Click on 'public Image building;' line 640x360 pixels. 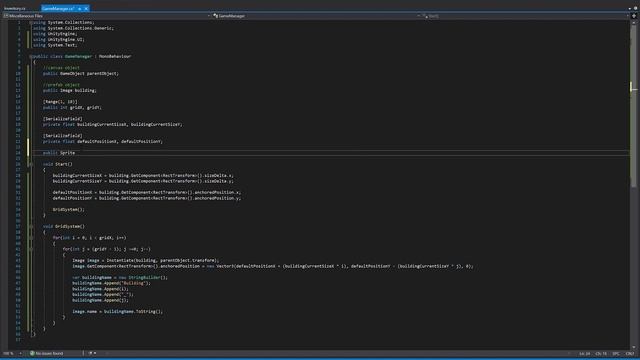point(70,90)
